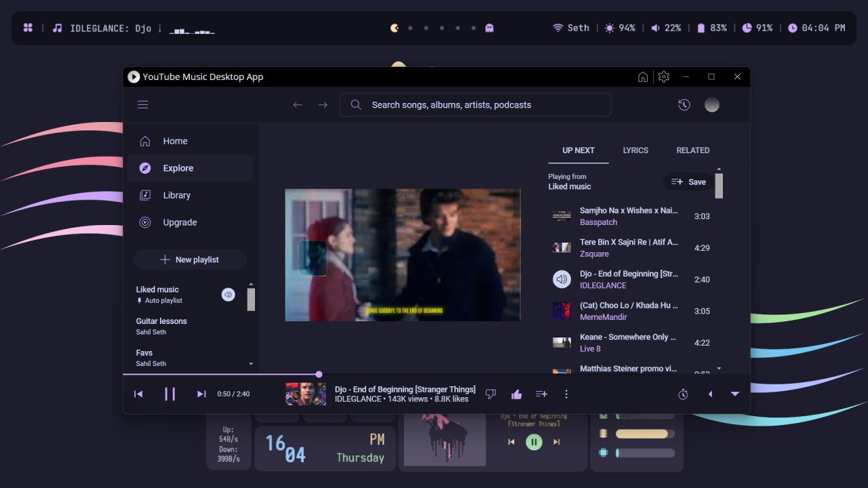868x488 pixels.
Task: Open recent activity history icon
Action: tap(684, 104)
